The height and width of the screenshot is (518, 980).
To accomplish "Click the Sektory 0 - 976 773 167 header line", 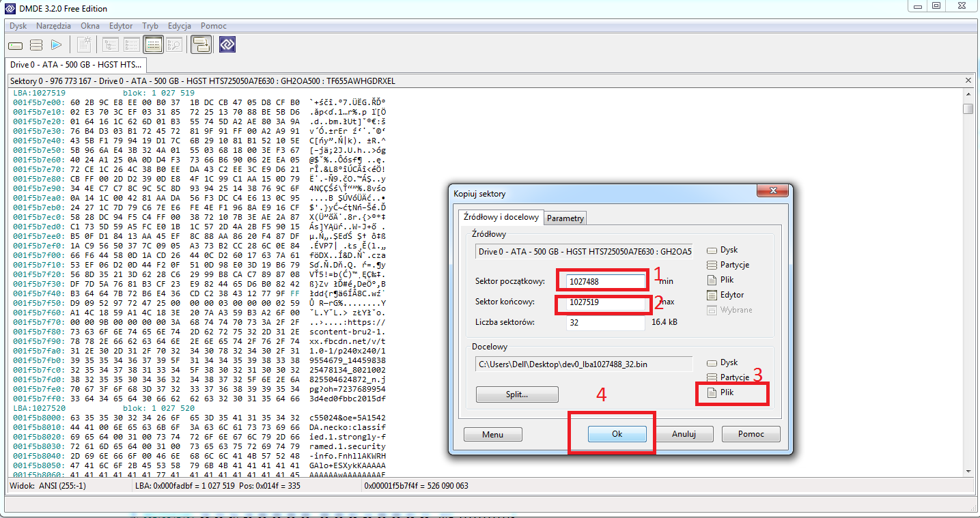I will [x=203, y=81].
